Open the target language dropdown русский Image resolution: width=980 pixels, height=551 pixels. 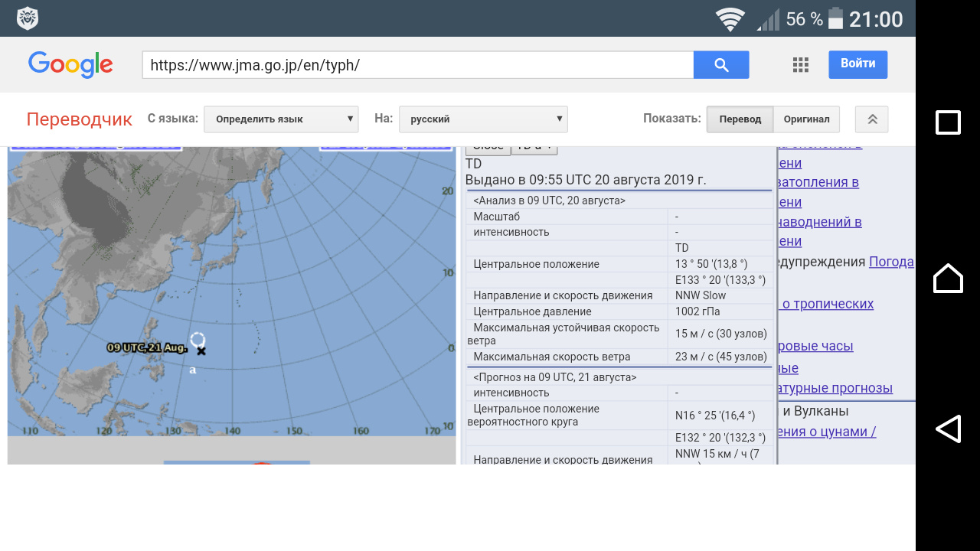tap(483, 119)
